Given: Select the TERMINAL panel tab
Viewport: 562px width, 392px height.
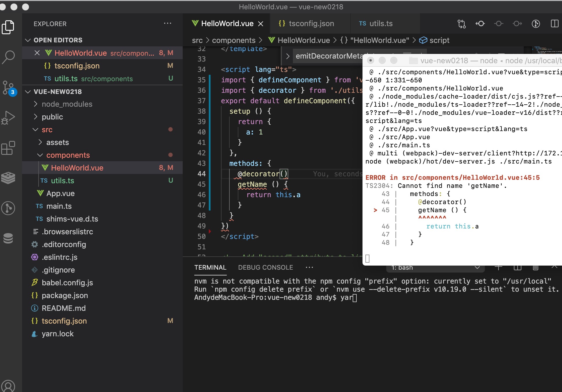Looking at the screenshot, I should point(210,267).
